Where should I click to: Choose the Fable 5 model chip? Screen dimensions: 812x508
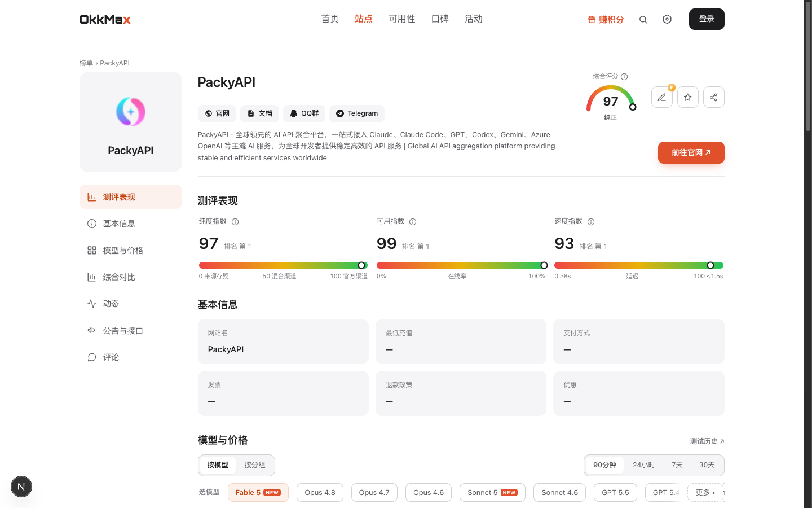[x=258, y=492]
